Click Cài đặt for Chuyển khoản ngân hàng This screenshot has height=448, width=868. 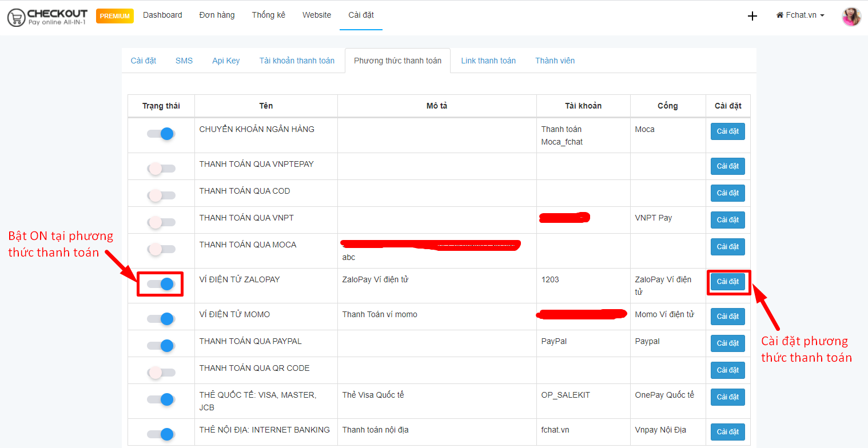pyautogui.click(x=728, y=131)
